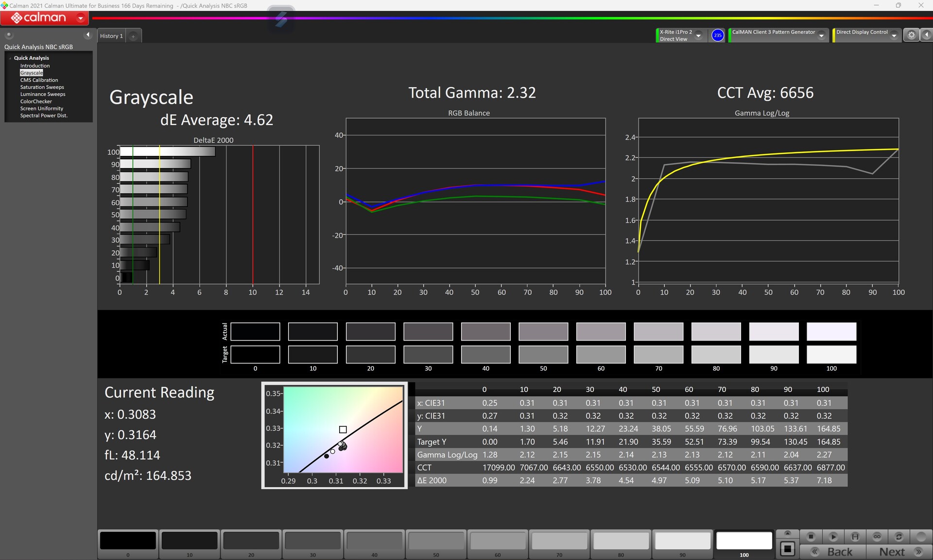Expand the X-Rite i1Pro 2 meter dropdown
This screenshot has width=933, height=560.
click(x=698, y=35)
